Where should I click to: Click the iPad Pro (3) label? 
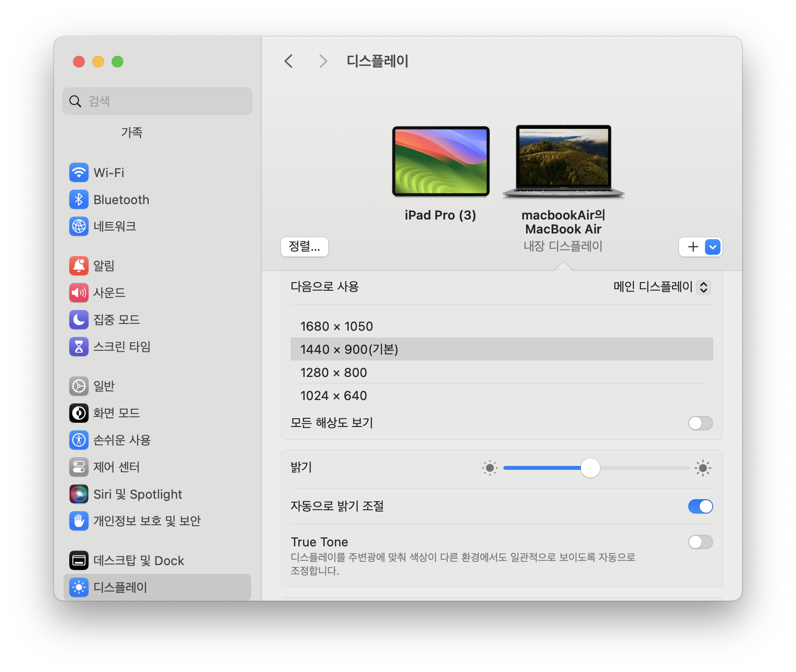pos(440,215)
